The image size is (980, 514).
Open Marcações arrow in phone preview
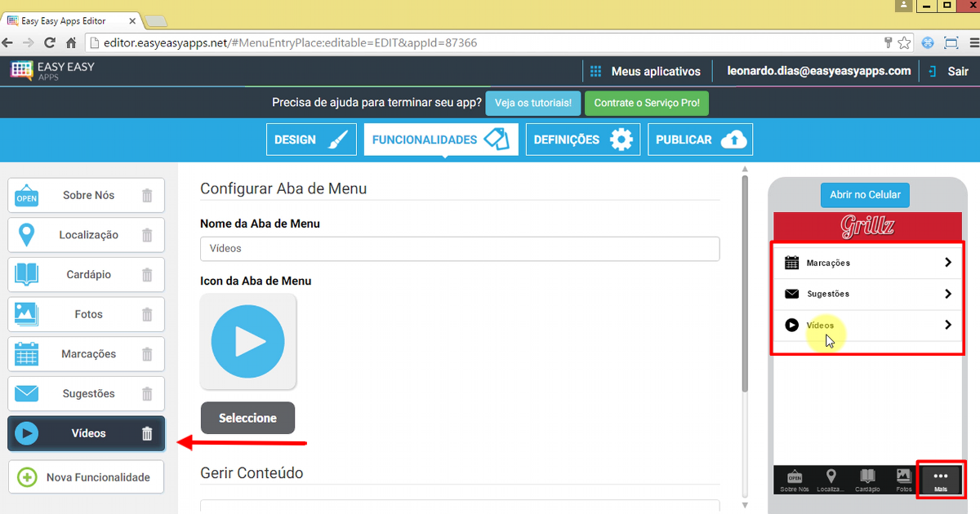point(947,263)
